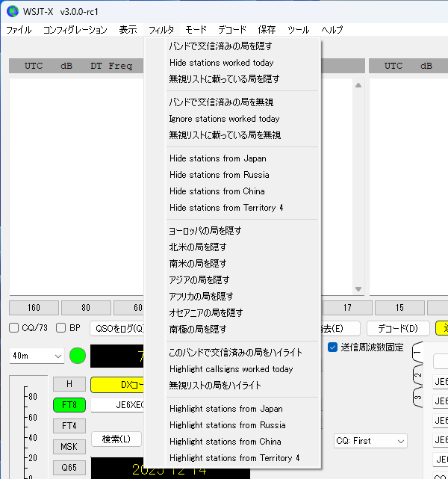Open the ツール menu
The image size is (448, 479).
pos(299,30)
